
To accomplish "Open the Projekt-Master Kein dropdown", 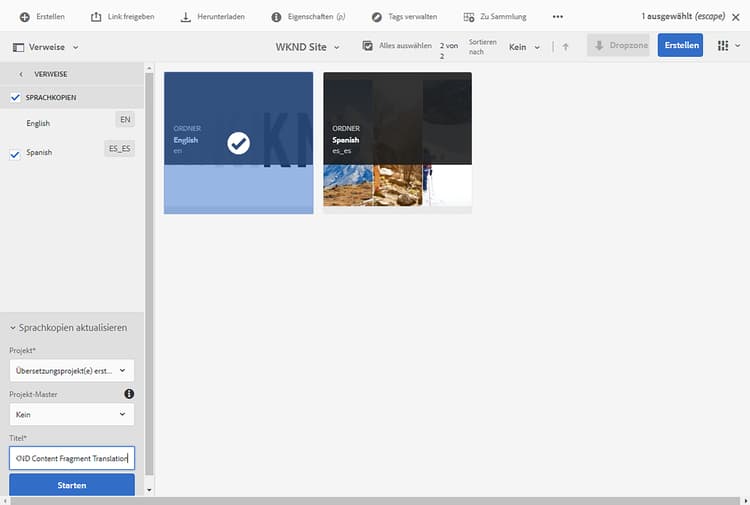I will point(72,413).
